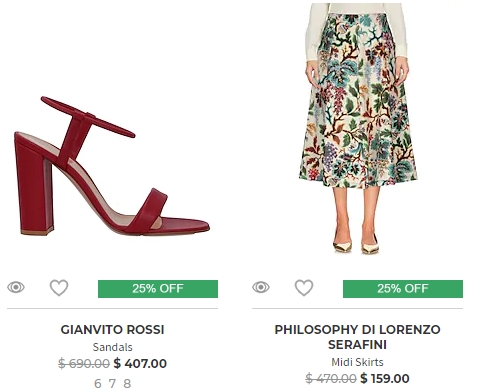This screenshot has width=492, height=392.
Task: Select the Midi Skirts category label
Action: [x=357, y=362]
